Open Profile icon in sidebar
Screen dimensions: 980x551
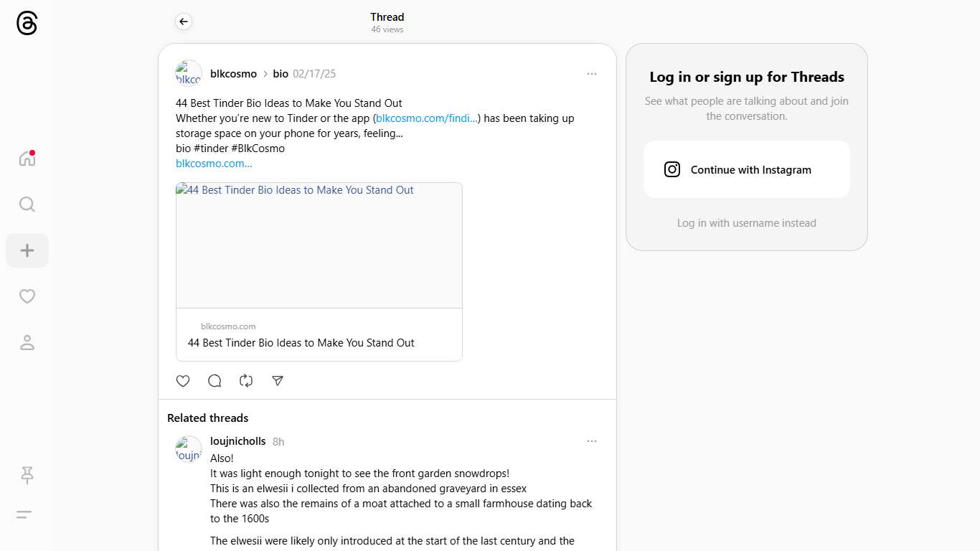coord(27,343)
